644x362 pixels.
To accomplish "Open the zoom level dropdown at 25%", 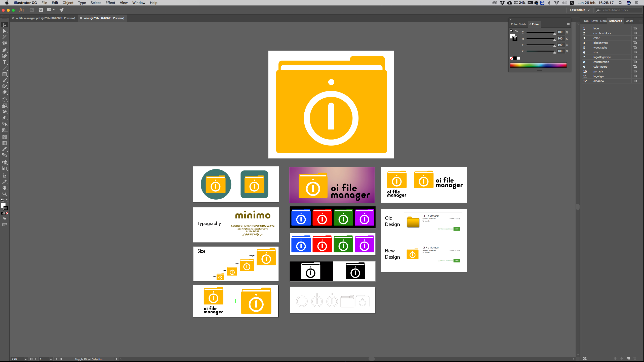I will tap(25, 359).
